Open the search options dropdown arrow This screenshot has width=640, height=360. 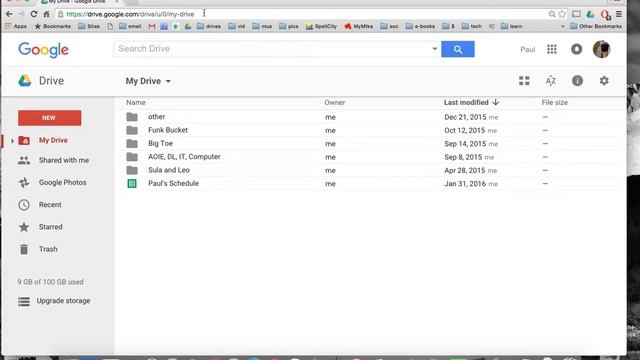tap(435, 49)
